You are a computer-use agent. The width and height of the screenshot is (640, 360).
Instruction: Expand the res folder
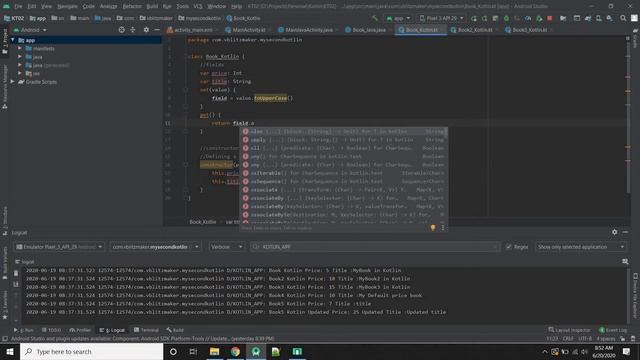click(x=20, y=73)
